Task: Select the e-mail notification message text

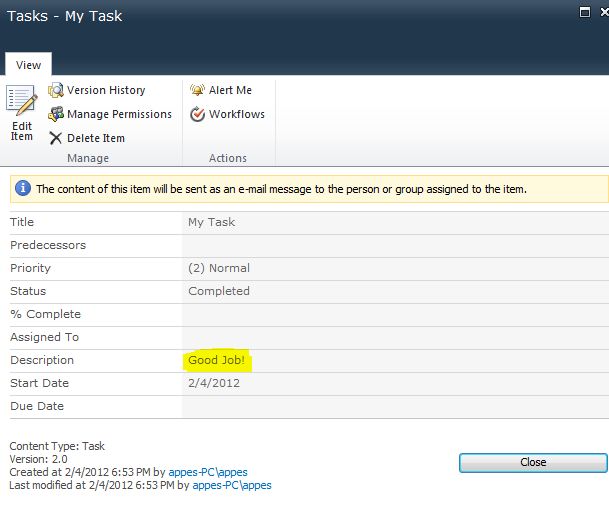Action: click(282, 189)
